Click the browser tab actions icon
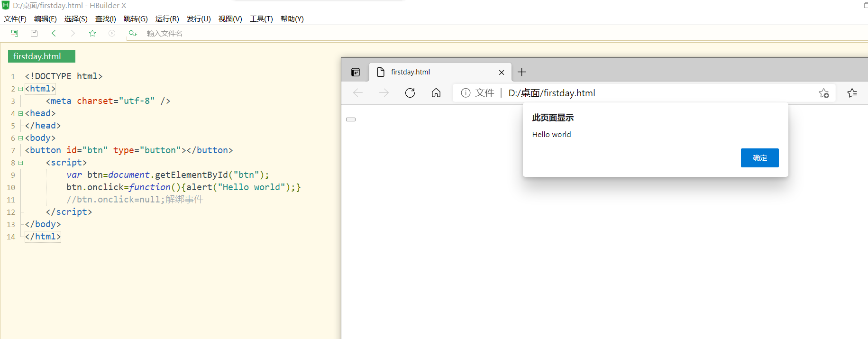868x339 pixels. click(x=356, y=72)
